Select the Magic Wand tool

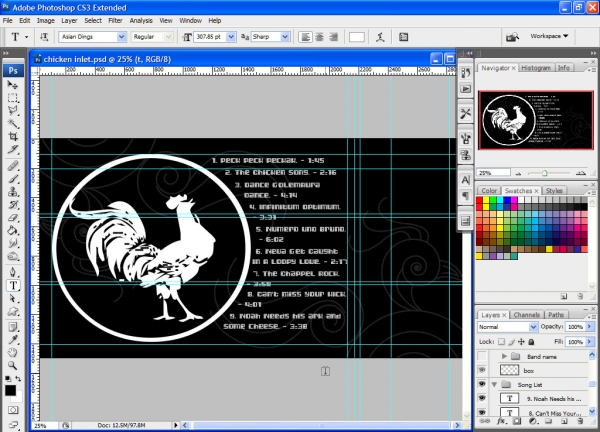(13, 123)
